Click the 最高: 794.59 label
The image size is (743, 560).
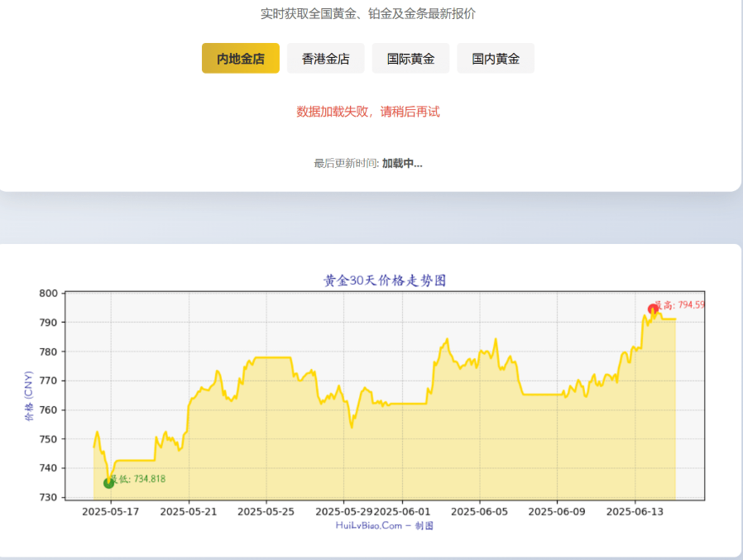tap(679, 305)
